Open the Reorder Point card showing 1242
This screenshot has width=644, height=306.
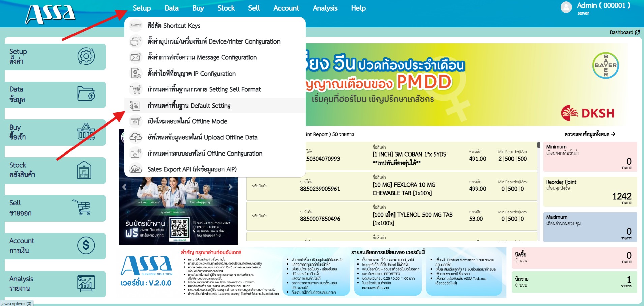click(590, 192)
